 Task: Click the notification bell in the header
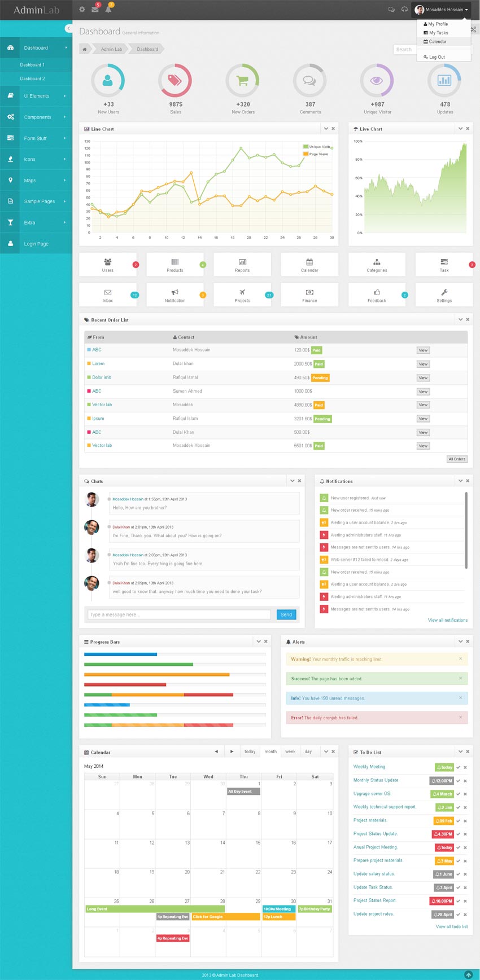pyautogui.click(x=108, y=10)
